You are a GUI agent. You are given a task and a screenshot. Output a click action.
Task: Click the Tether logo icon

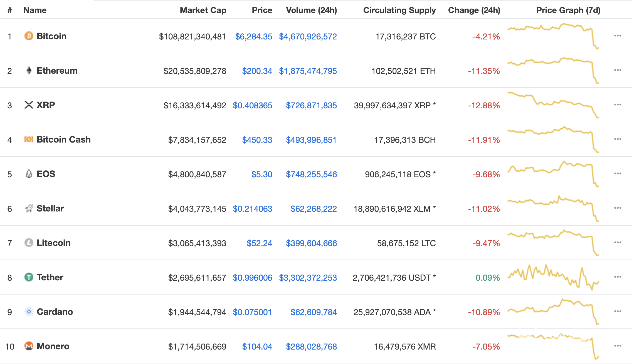point(29,277)
